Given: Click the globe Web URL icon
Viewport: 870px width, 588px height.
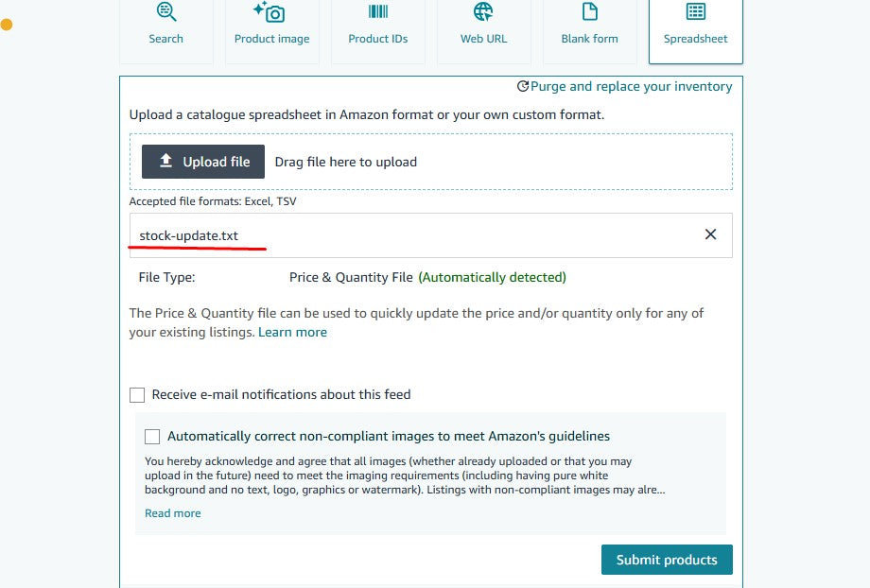Looking at the screenshot, I should tap(483, 11).
